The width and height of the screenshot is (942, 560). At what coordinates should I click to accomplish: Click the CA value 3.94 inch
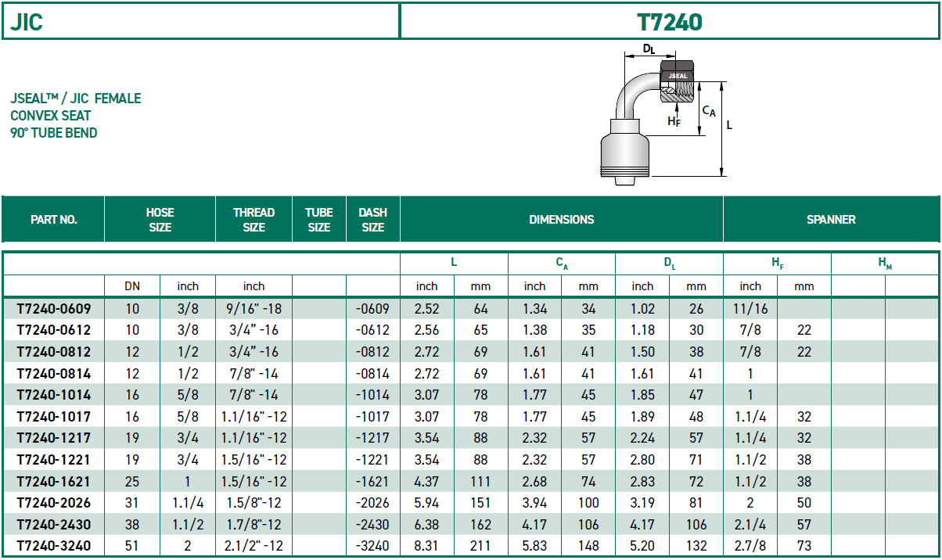[x=535, y=503]
